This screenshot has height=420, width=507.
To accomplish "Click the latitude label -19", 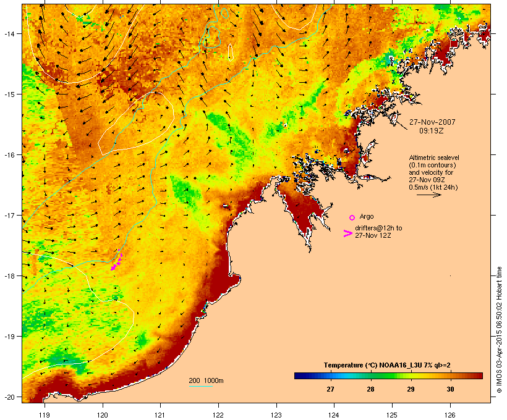I will 9,337.
